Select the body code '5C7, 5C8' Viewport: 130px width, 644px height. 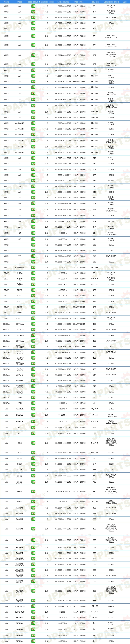click(94, 422)
